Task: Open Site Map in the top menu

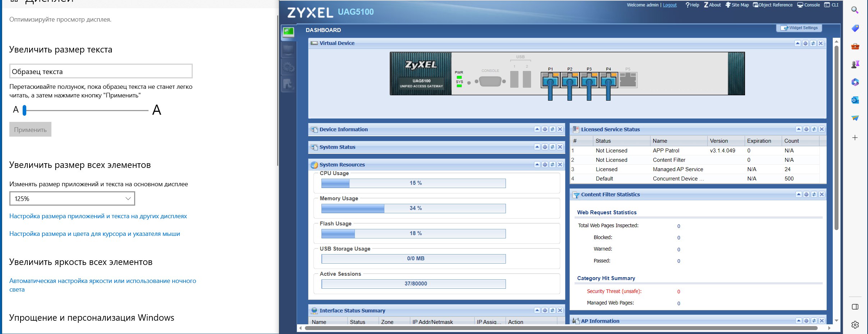Action: (737, 5)
